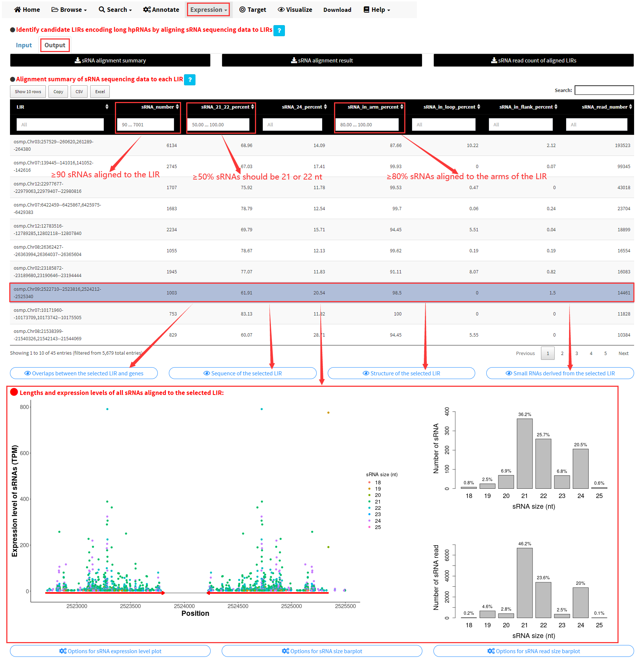The width and height of the screenshot is (640, 672).
Task: Click the table Search input field
Action: coord(604,90)
